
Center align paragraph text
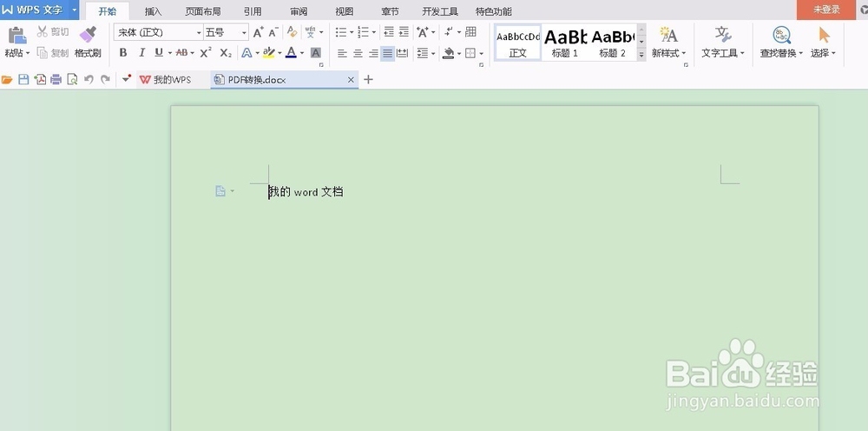click(x=358, y=53)
